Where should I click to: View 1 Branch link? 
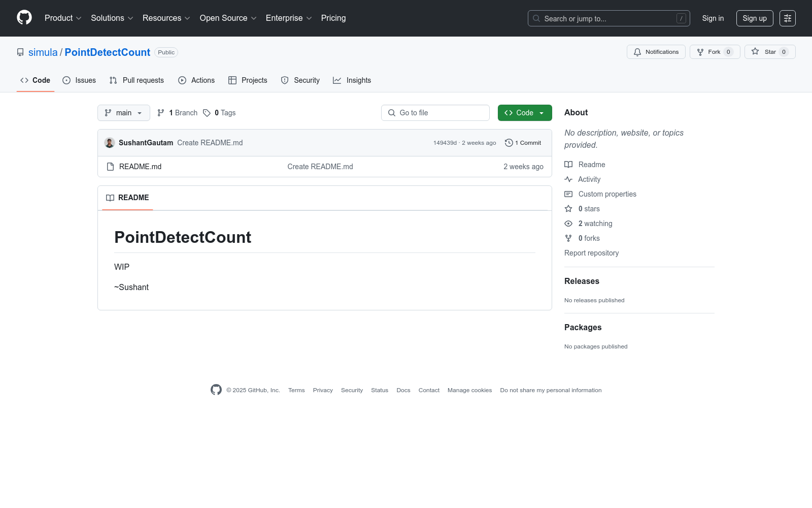pos(177,113)
